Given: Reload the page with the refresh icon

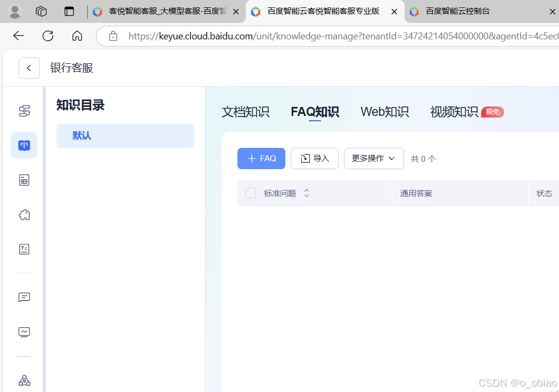Looking at the screenshot, I should click(x=48, y=36).
